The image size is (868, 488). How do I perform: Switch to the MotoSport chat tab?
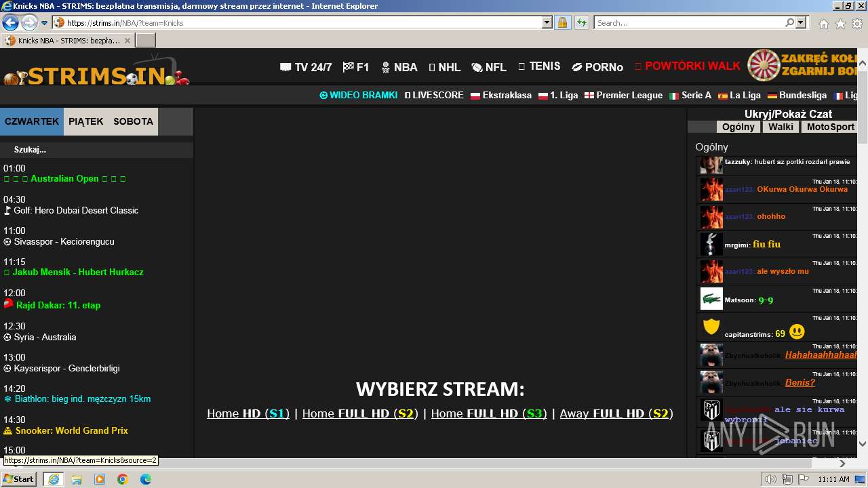pyautogui.click(x=831, y=127)
